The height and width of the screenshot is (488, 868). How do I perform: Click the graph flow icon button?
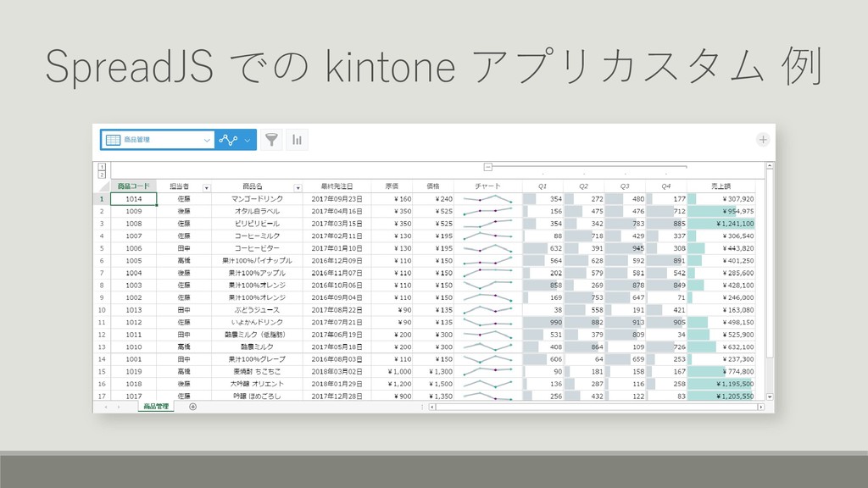coord(228,140)
